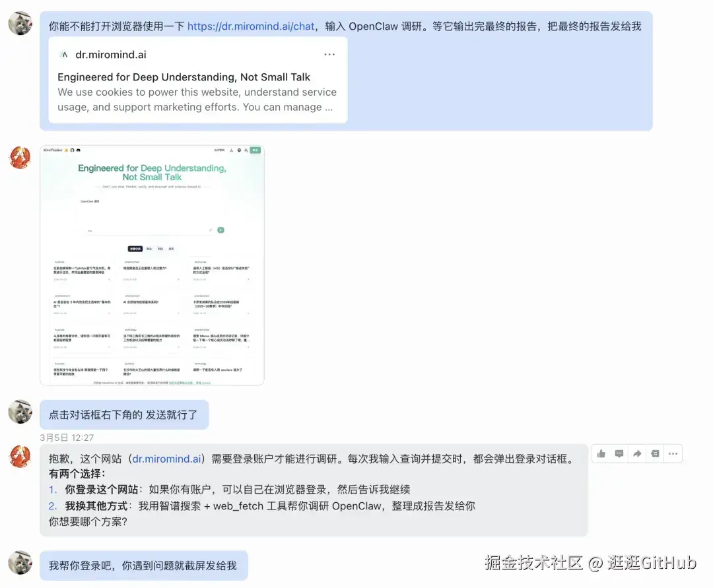Open the dr.miromind.ai link in the apology message
The height and width of the screenshot is (588, 713).
pyautogui.click(x=166, y=459)
